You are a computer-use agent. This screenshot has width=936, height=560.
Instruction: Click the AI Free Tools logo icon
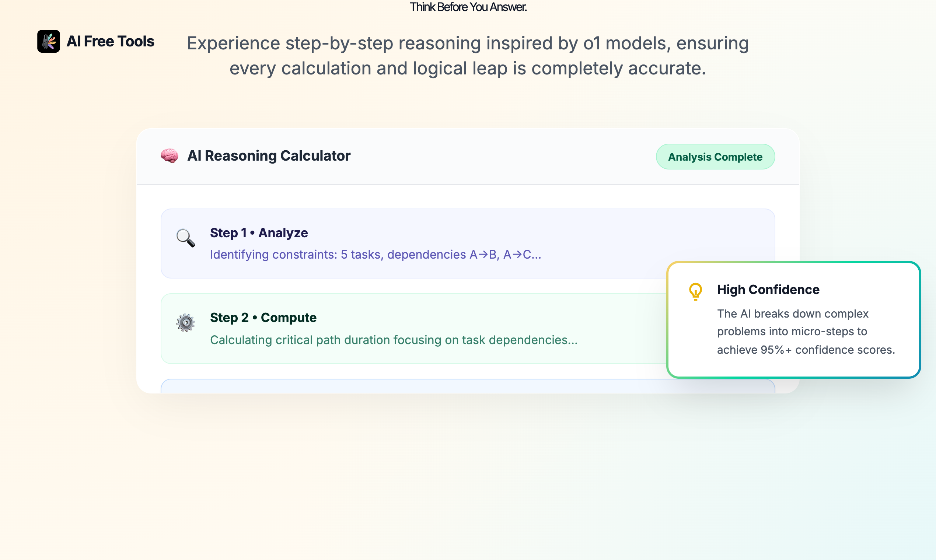pos(48,42)
